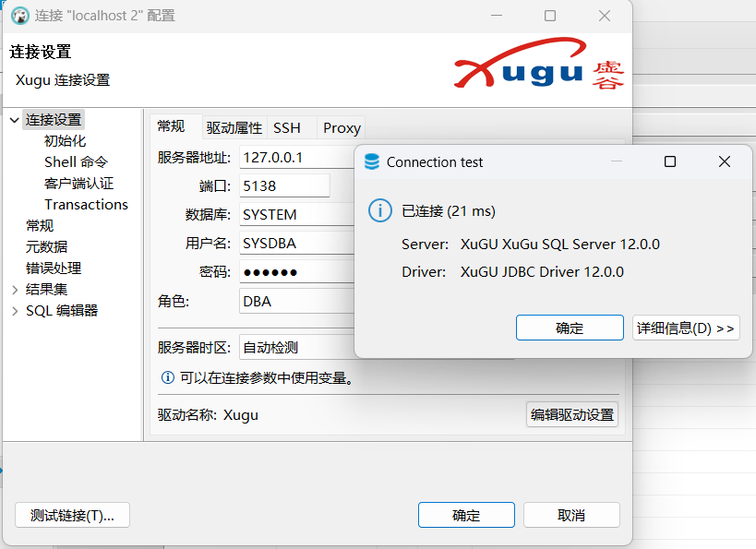Close the 连接 "localhost 2" 配置 window
Viewport: 756px width, 549px height.
tap(605, 16)
